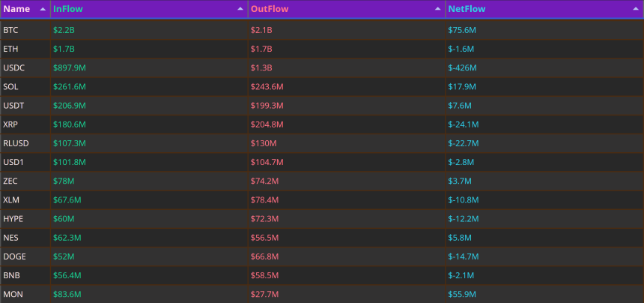Select the HYPE row name

13,219
